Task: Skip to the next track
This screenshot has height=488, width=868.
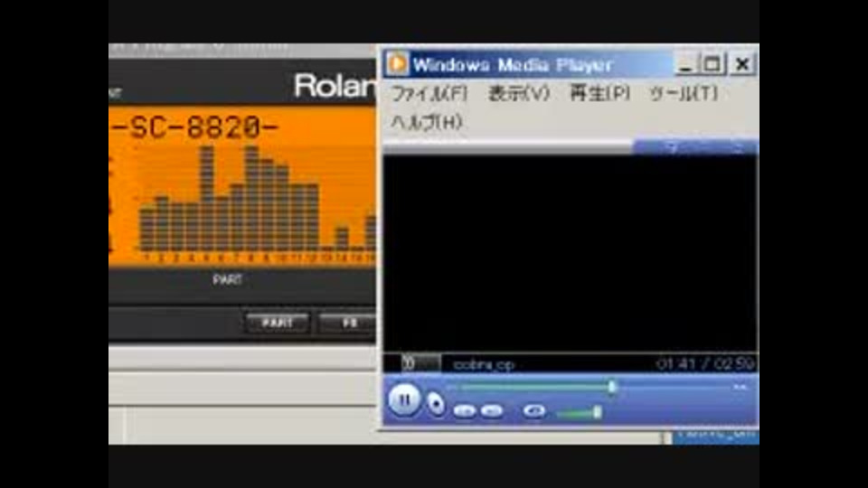Action: pyautogui.click(x=492, y=410)
